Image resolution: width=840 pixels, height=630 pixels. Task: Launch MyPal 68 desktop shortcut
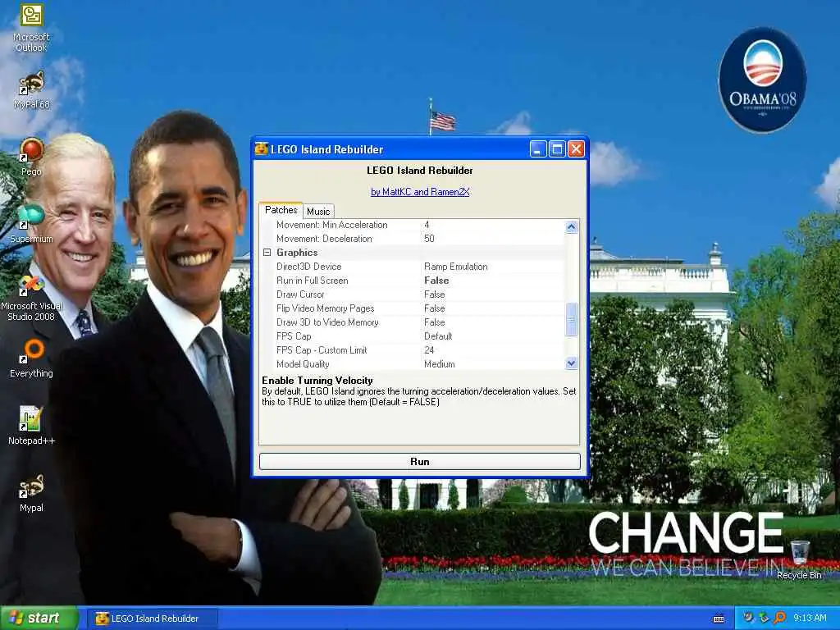(x=32, y=89)
